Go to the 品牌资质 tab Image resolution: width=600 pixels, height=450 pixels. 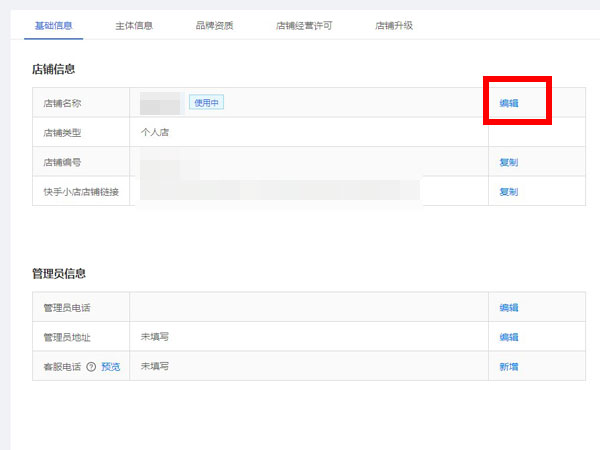click(x=214, y=25)
